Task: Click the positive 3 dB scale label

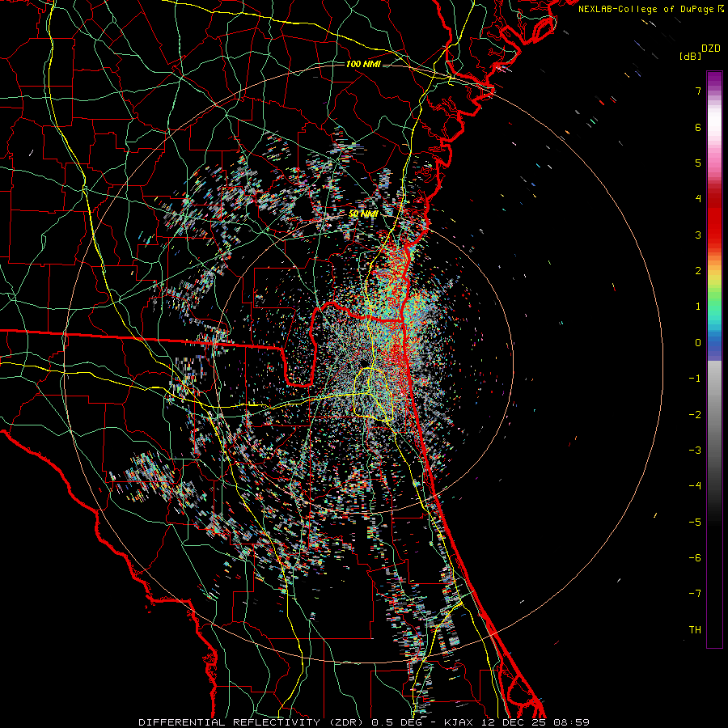Action: coord(698,235)
